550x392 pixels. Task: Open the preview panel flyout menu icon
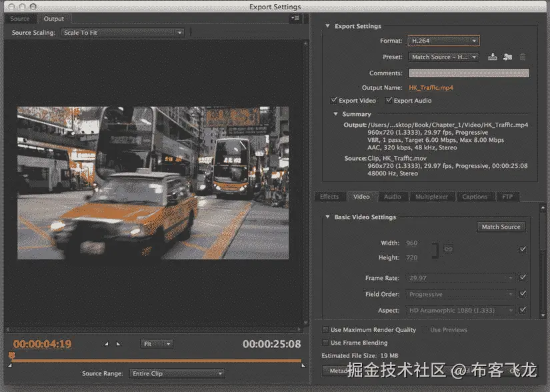pyautogui.click(x=295, y=19)
